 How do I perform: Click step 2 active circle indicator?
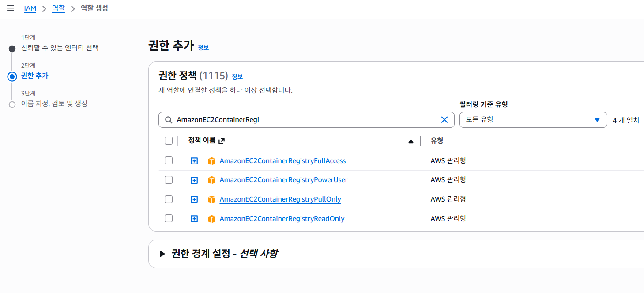pos(12,76)
